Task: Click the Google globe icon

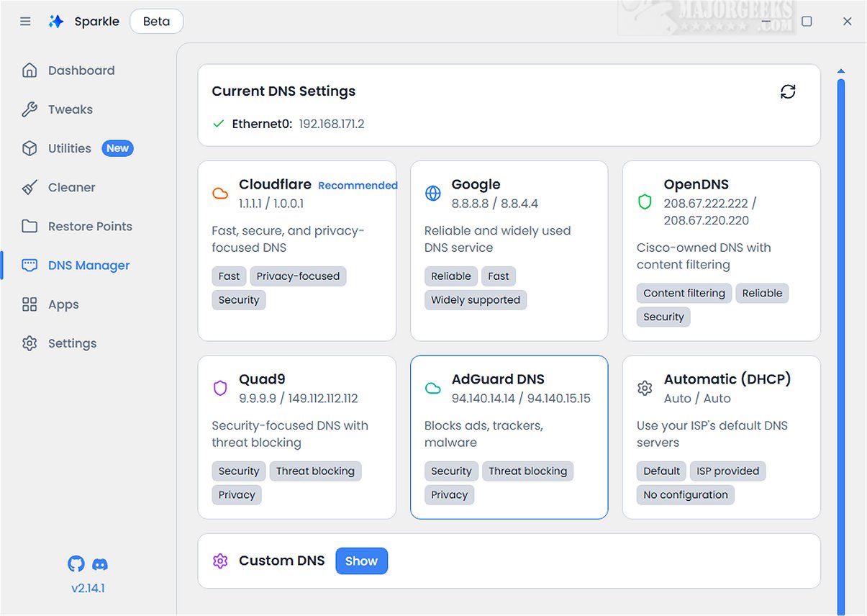Action: 433,194
